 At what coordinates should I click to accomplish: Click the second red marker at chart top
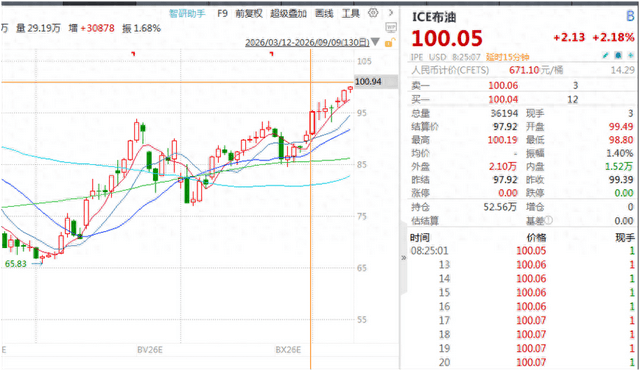click(271, 53)
